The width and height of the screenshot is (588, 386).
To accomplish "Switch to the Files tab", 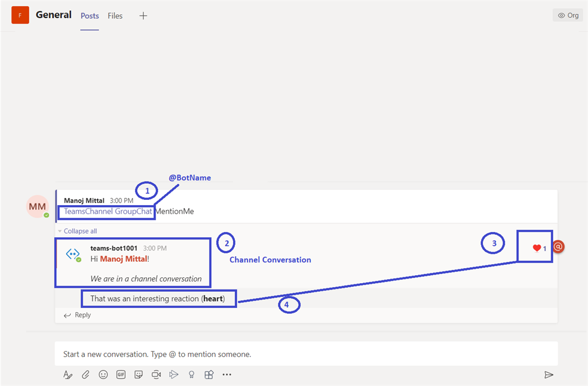I will click(115, 16).
